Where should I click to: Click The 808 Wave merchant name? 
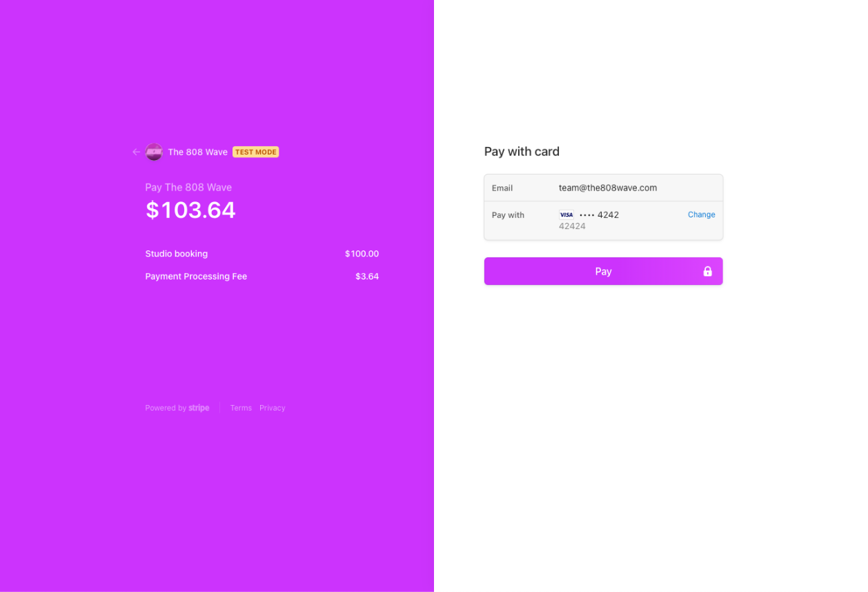(197, 152)
